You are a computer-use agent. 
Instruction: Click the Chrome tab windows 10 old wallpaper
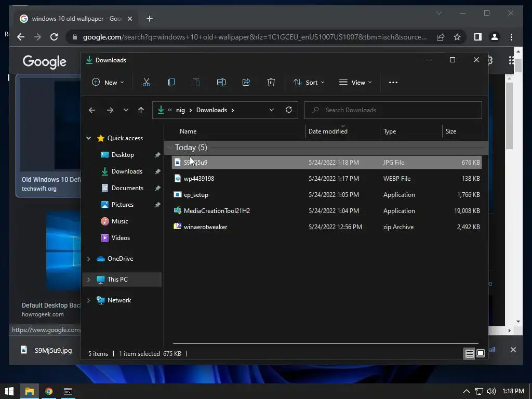[76, 19]
